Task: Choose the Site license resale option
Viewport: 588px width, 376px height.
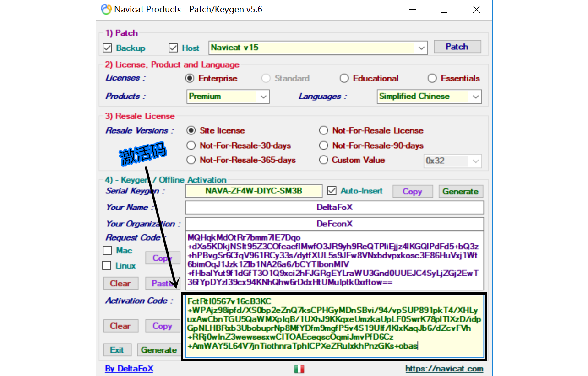Action: pyautogui.click(x=191, y=130)
